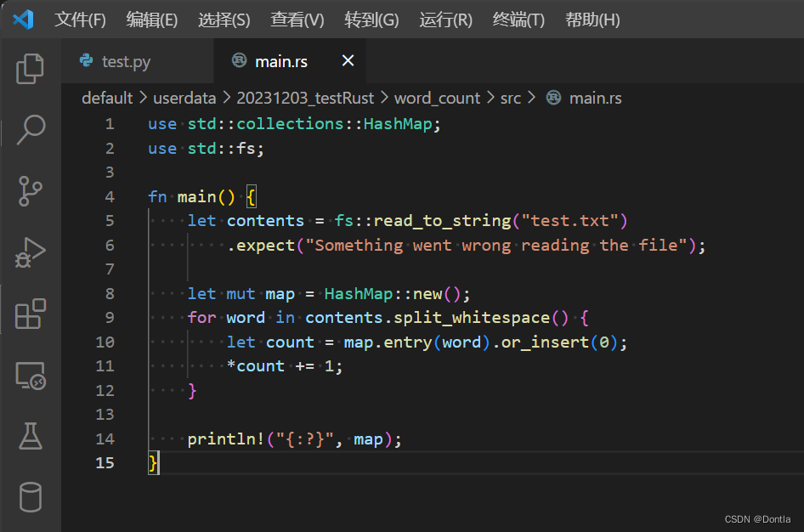The width and height of the screenshot is (804, 532).
Task: Open the 编辑(E) menu
Action: (152, 20)
